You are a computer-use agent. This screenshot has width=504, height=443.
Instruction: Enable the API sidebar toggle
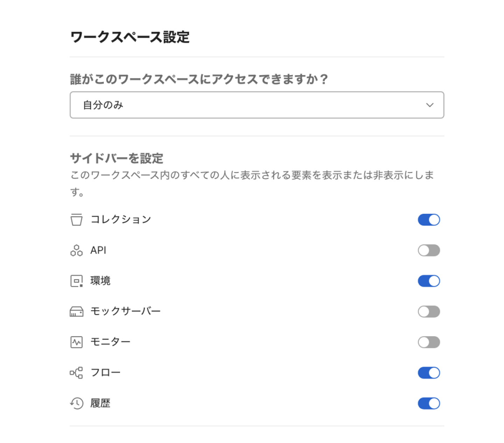coord(429,250)
